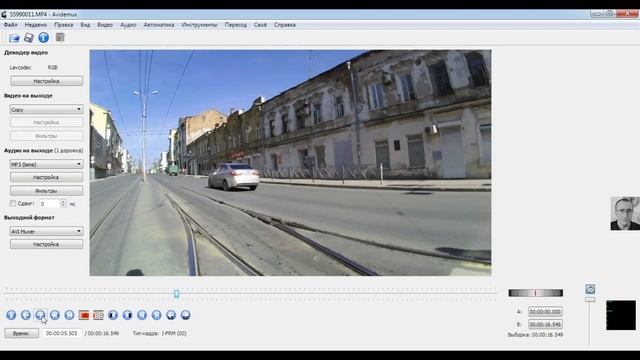Go to the next frame
Screen dimensions: 640x360
(x=40, y=315)
